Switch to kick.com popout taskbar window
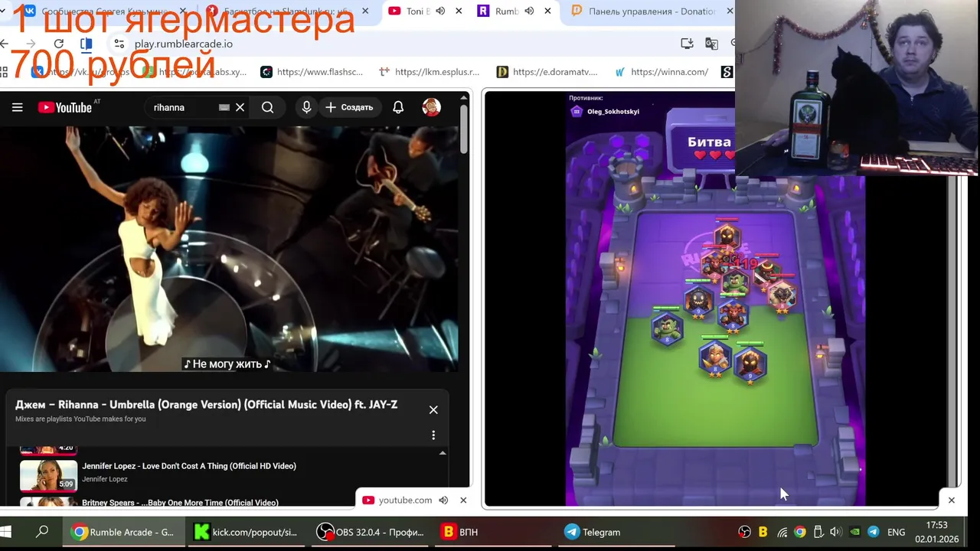Screen dimensions: 980x551 coord(246,532)
